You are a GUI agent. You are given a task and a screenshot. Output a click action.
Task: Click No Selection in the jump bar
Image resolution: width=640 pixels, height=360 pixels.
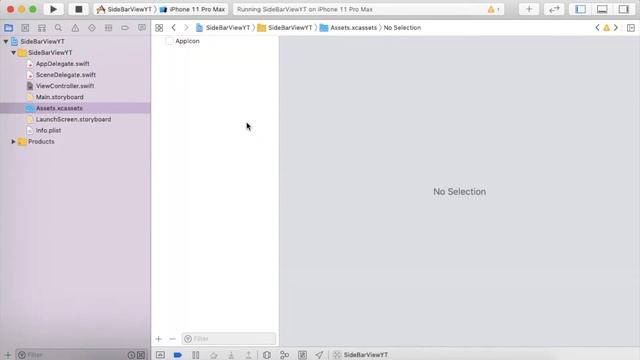pos(402,28)
